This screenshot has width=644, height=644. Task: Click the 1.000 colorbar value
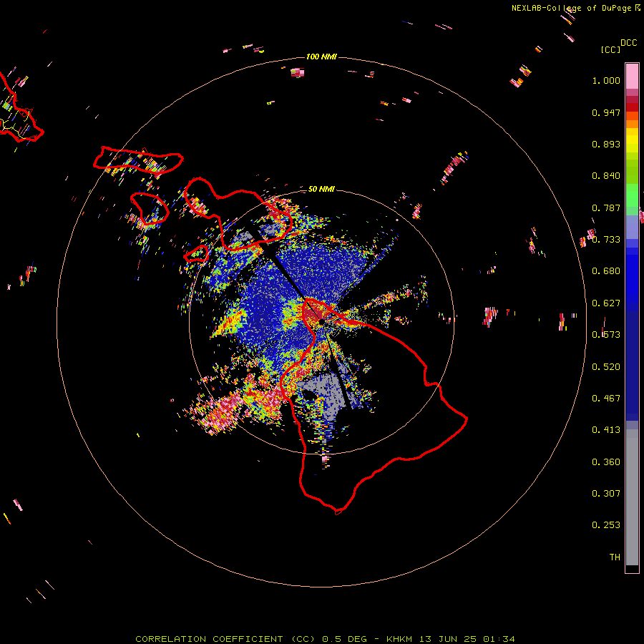(x=606, y=80)
